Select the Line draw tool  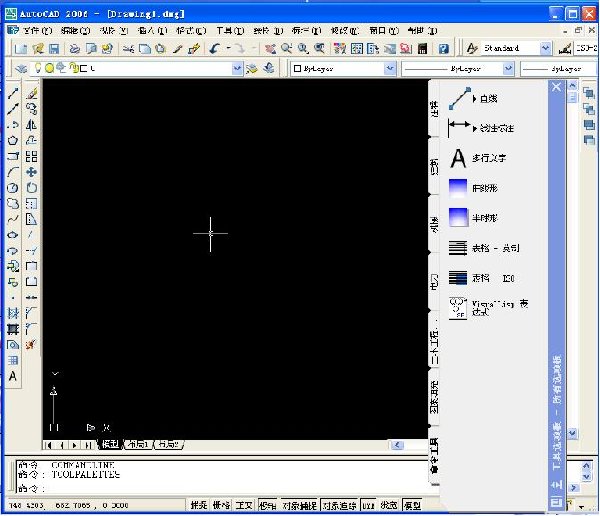click(13, 93)
